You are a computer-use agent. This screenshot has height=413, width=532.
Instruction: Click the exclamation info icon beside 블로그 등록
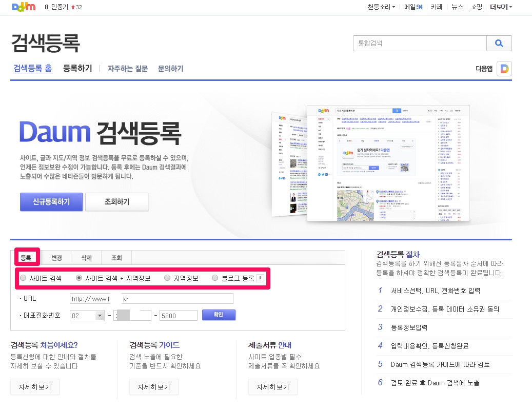pos(260,278)
